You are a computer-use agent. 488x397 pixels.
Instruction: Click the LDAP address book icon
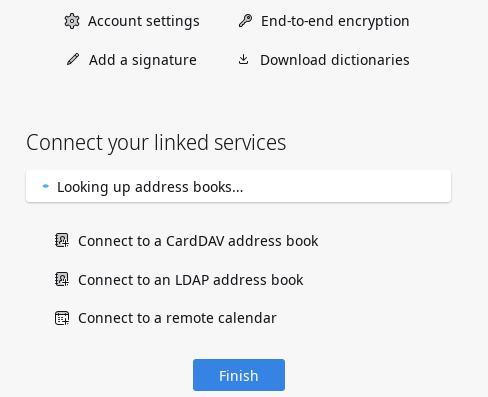tap(62, 279)
